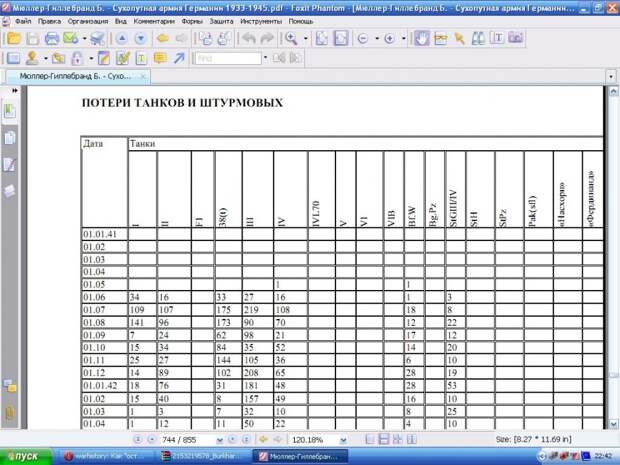The height and width of the screenshot is (465, 620).
Task: Click the vertical scrollbar up arrow
Action: click(613, 91)
